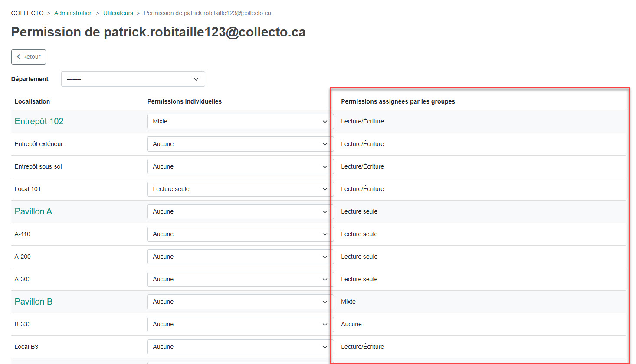
Task: Open Pavillon B permission dropdown
Action: pyautogui.click(x=240, y=302)
